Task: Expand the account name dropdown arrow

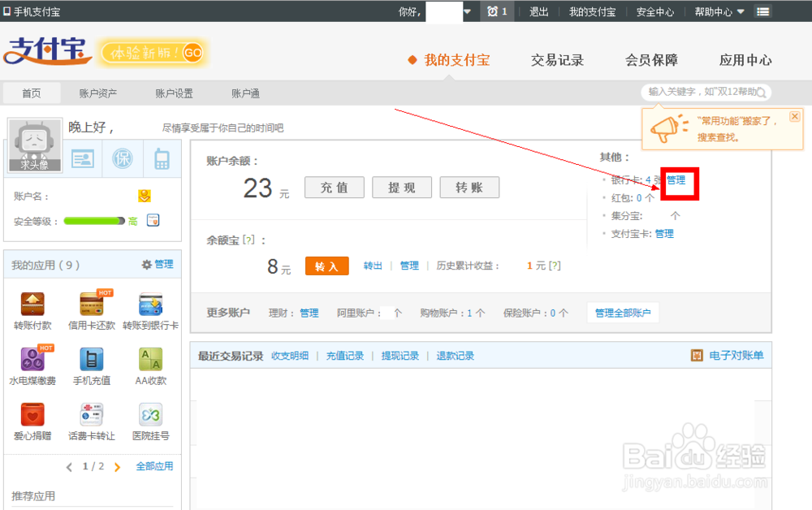Action: coord(467,11)
